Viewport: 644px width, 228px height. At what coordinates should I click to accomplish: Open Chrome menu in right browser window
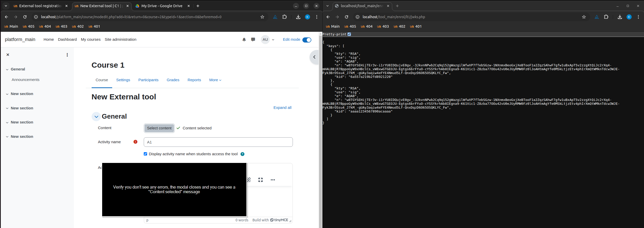[638, 17]
